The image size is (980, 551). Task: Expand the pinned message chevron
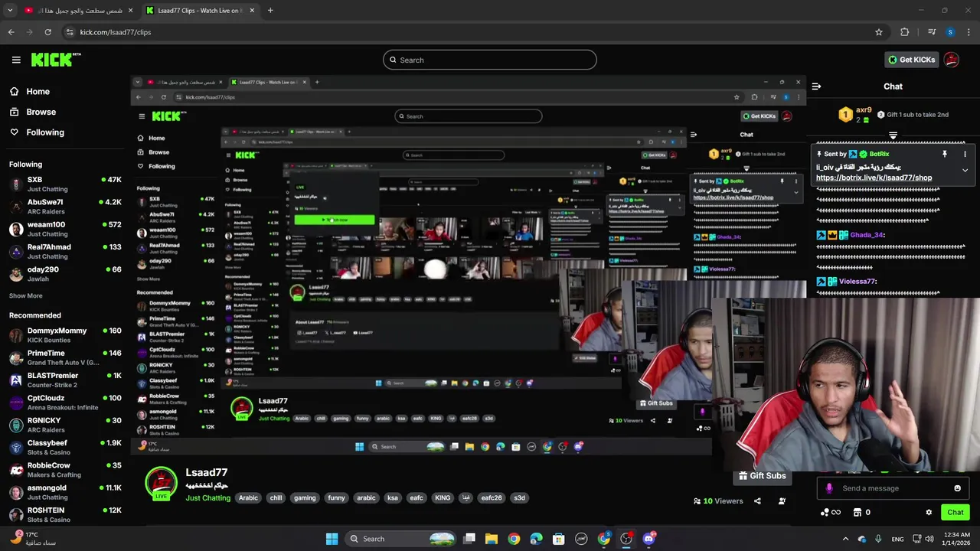965,170
